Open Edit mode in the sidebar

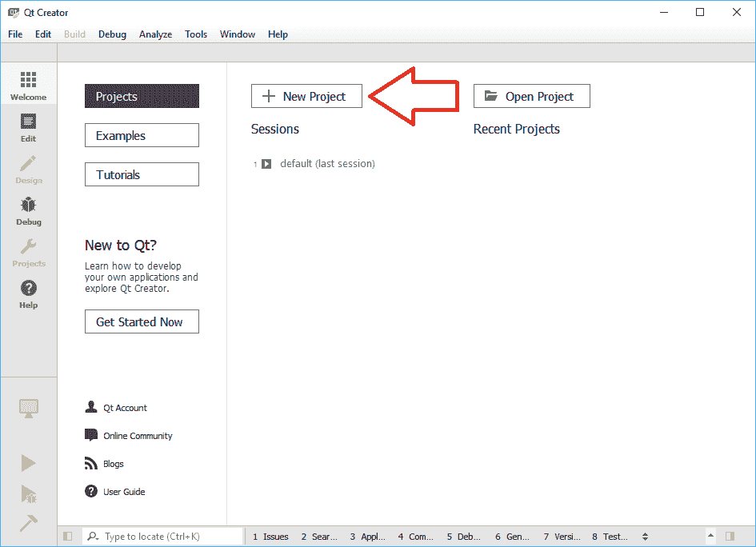[28, 127]
